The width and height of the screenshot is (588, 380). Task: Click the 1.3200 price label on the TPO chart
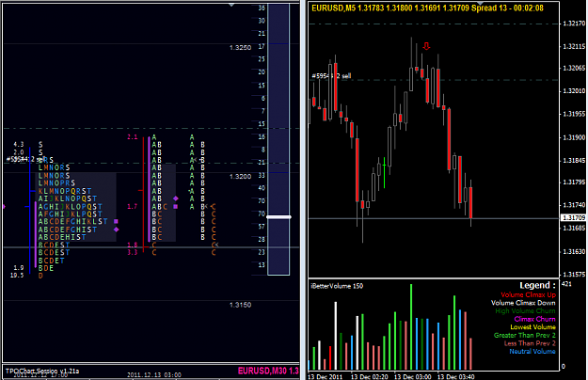[241, 177]
